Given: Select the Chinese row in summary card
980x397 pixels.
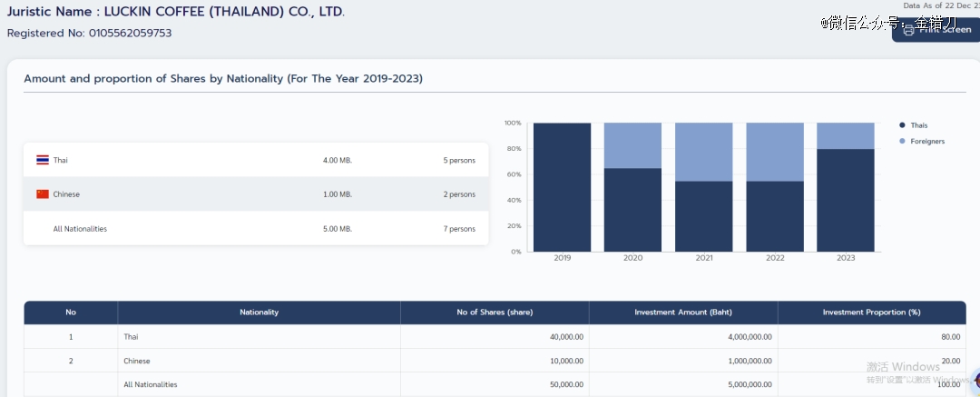Looking at the screenshot, I should pos(256,194).
